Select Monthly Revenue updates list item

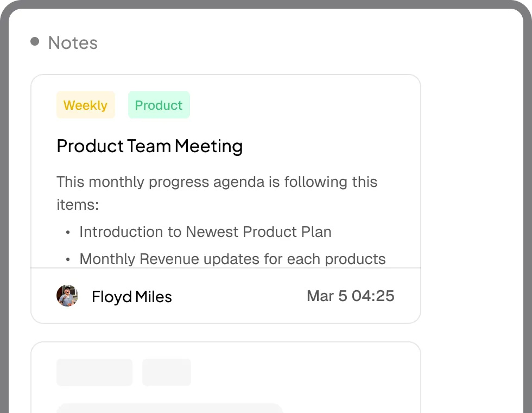pos(232,259)
